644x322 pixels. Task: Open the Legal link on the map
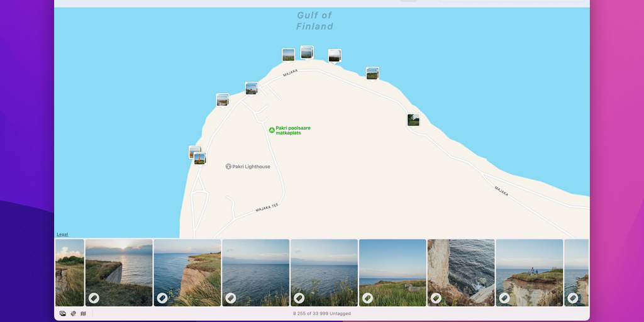62,235
